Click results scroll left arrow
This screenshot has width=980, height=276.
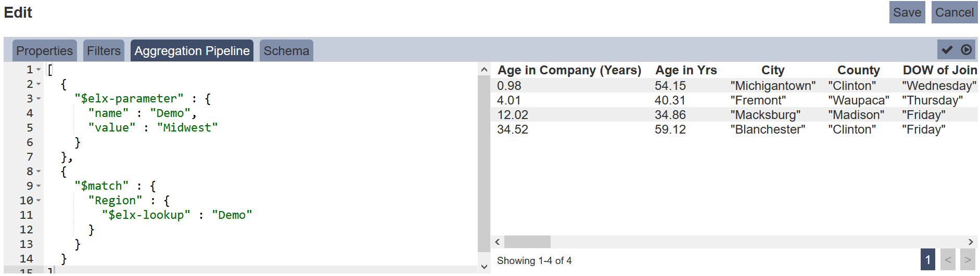[498, 242]
